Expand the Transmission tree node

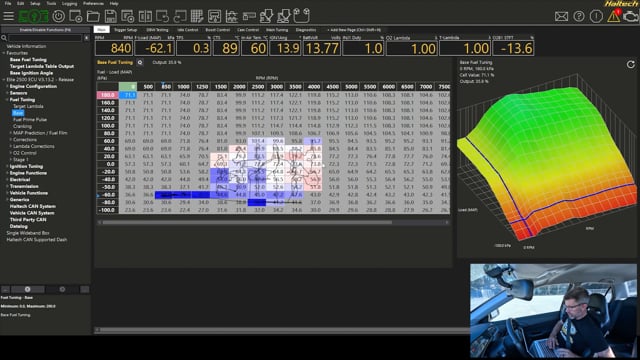(7, 187)
